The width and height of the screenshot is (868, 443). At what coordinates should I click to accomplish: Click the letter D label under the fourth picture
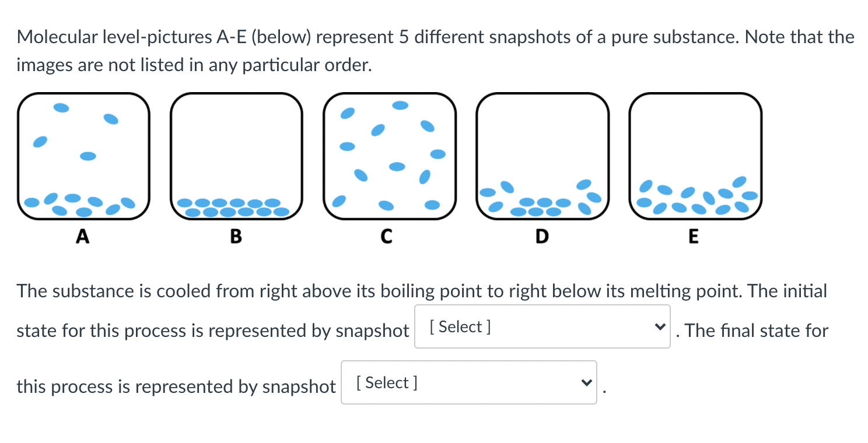pos(542,236)
